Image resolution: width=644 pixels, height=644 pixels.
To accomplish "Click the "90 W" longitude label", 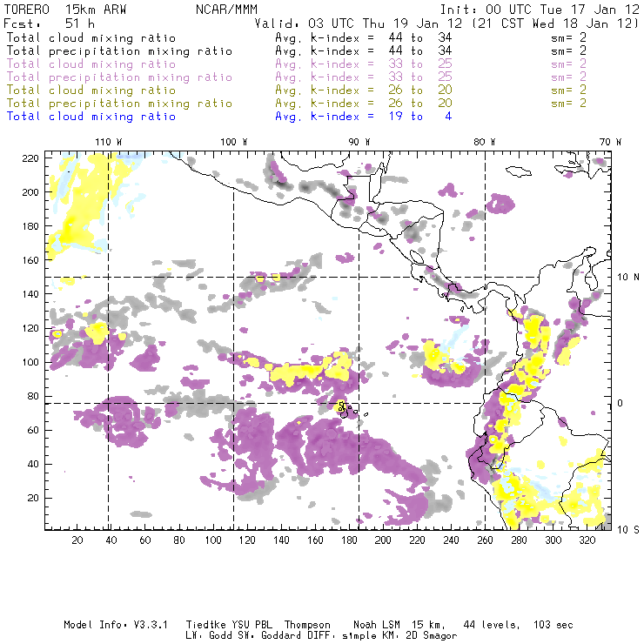I will [359, 142].
